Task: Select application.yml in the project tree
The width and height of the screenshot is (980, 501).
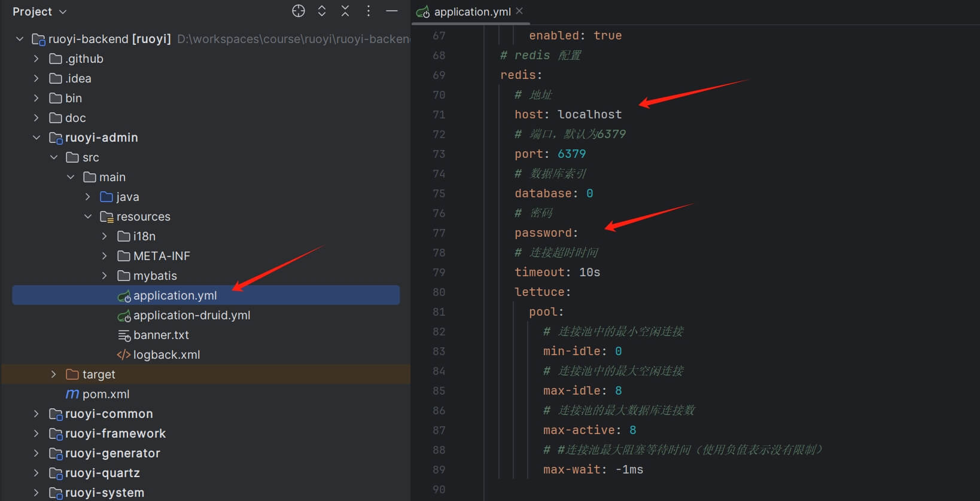Action: [x=206, y=295]
